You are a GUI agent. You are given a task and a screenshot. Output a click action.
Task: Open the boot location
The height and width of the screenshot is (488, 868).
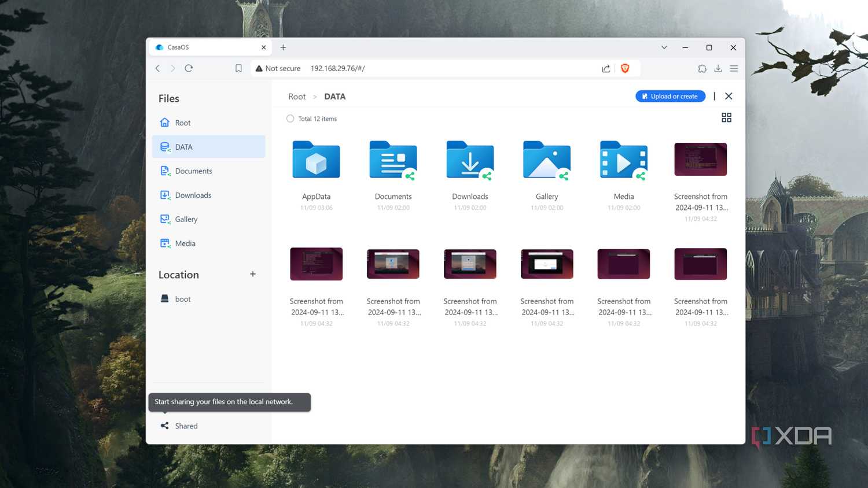[208, 299]
